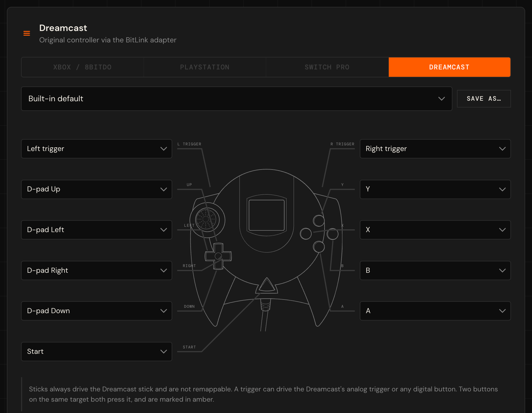Open the A button mapping dropdown
The height and width of the screenshot is (413, 532).
click(435, 311)
